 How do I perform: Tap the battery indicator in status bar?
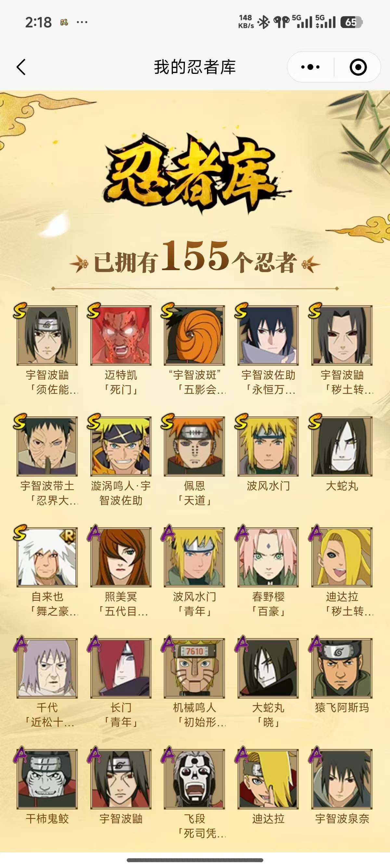point(351,22)
